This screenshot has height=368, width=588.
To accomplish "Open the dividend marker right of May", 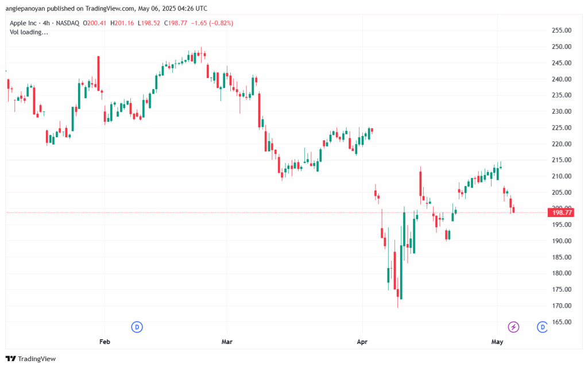I will click(x=541, y=327).
